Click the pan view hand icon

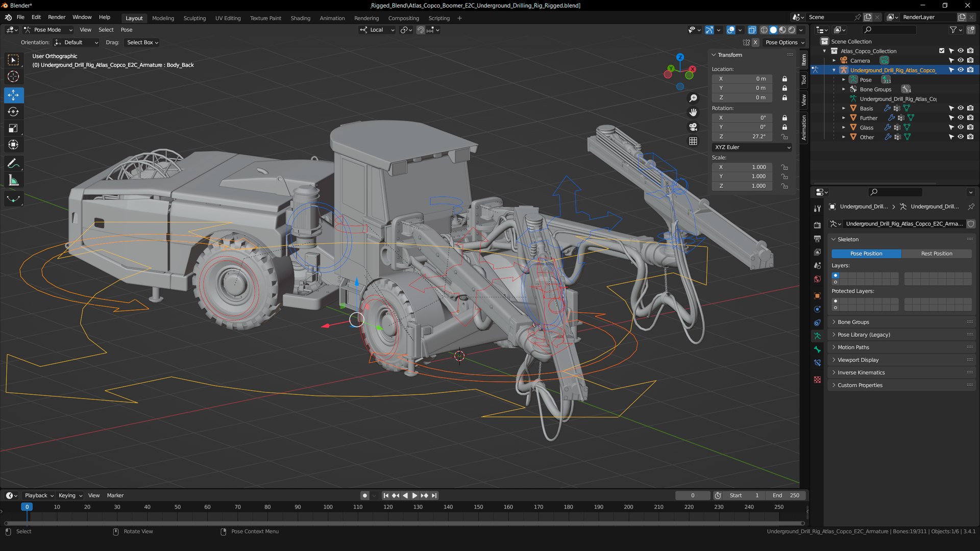pyautogui.click(x=693, y=112)
